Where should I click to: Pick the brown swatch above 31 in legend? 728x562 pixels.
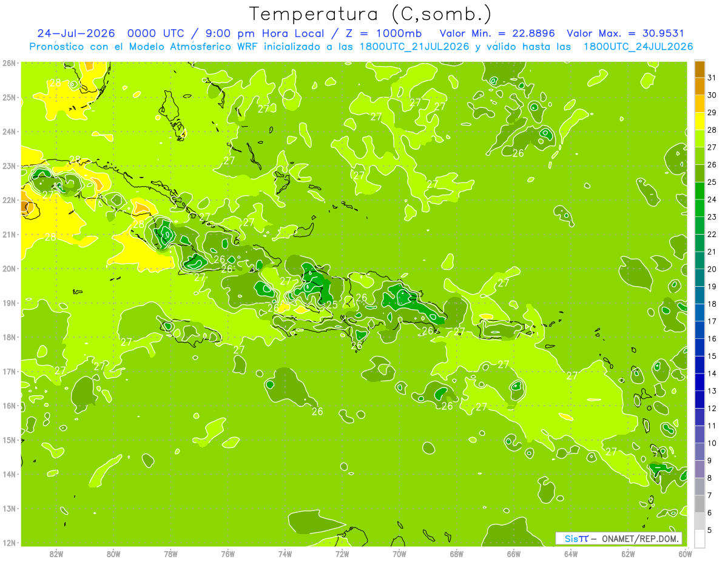tap(699, 69)
